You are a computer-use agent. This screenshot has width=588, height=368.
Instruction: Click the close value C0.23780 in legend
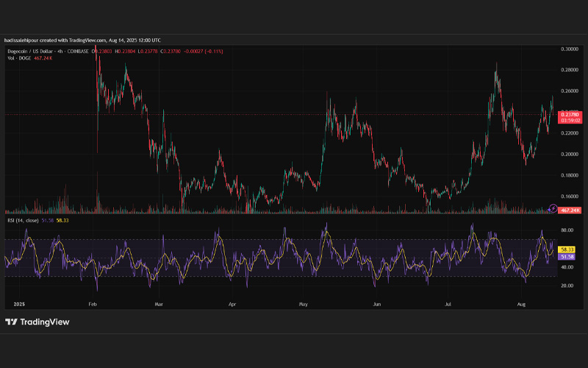coord(171,52)
